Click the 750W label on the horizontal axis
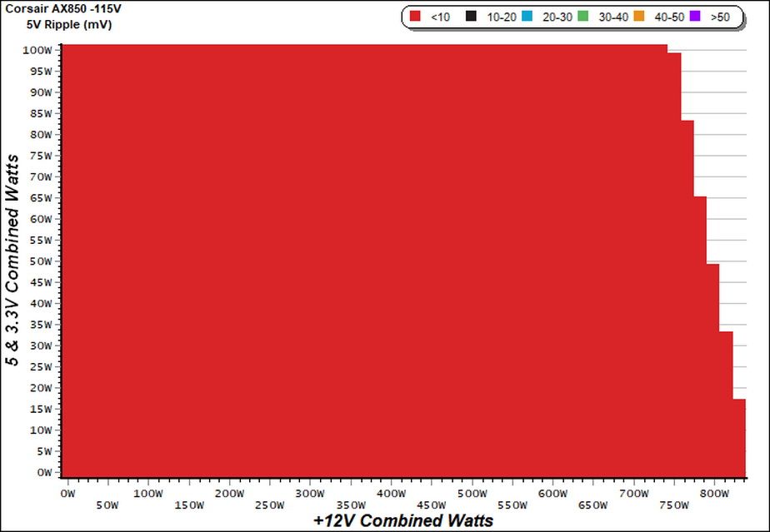The height and width of the screenshot is (532, 770). pos(674,505)
